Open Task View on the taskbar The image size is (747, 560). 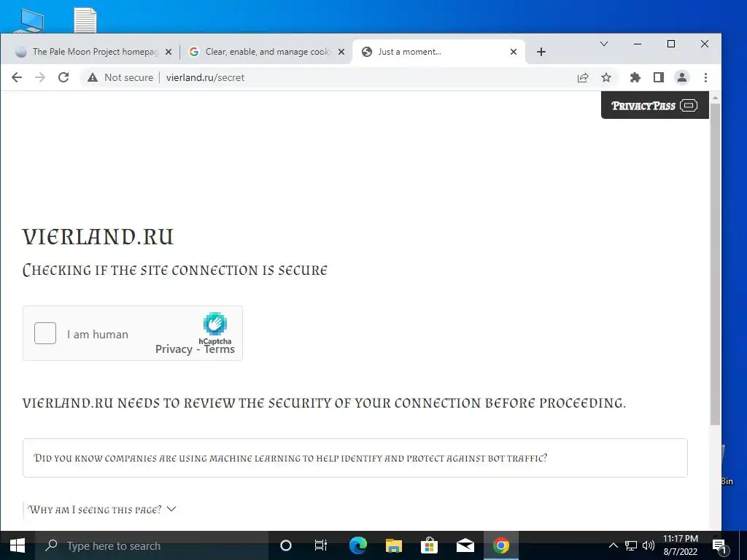coord(321,545)
